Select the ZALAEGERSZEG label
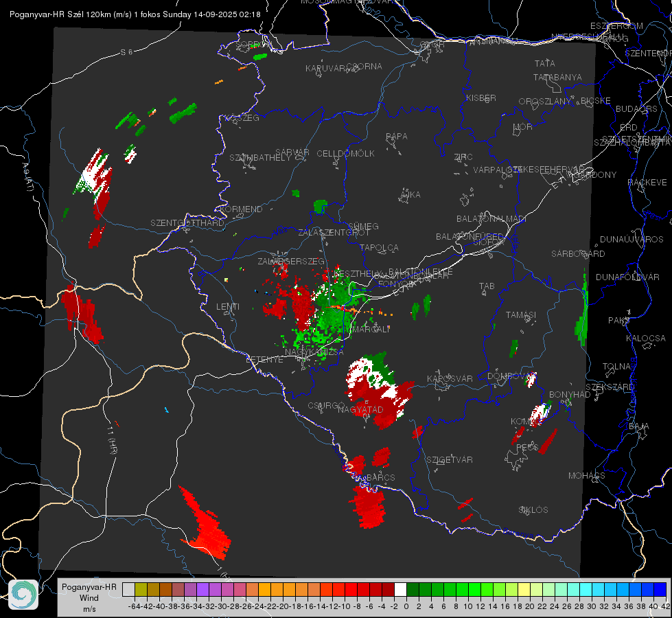 click(291, 262)
